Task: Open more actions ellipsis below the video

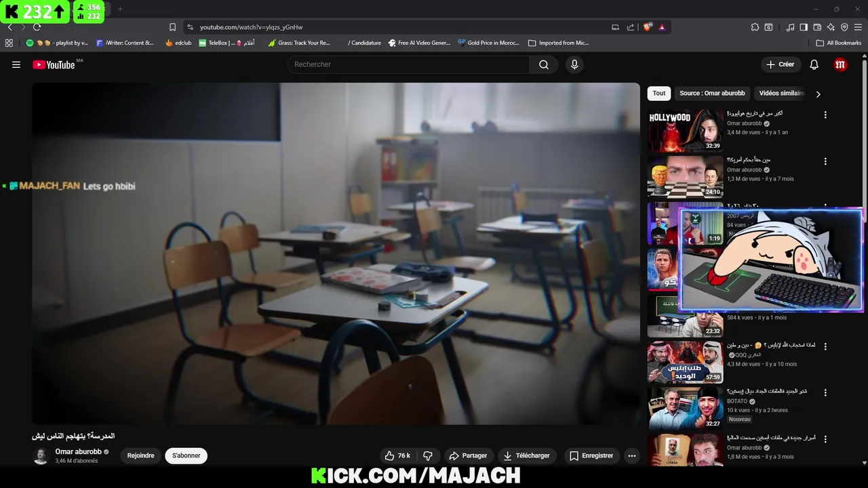Action: point(632,455)
